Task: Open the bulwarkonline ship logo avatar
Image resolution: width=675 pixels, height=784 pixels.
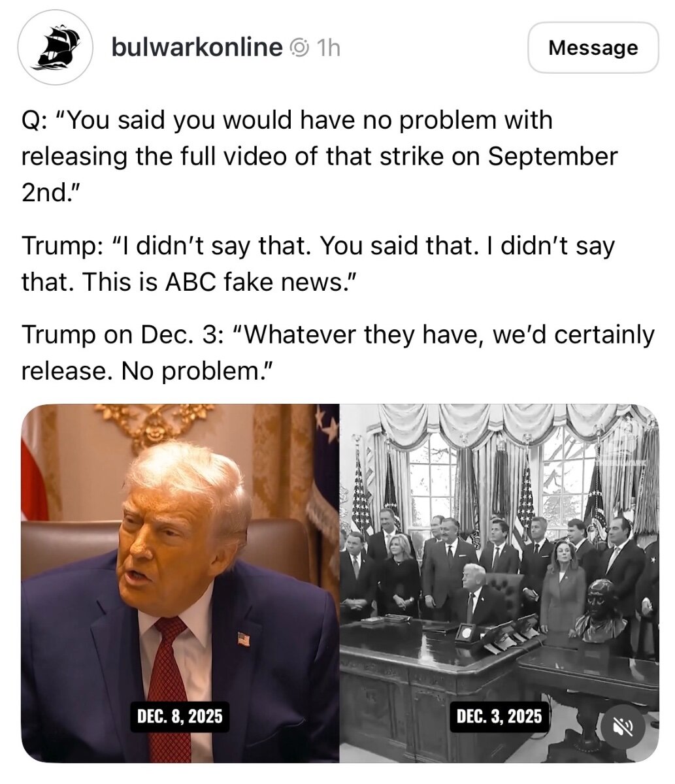Action: pyautogui.click(x=54, y=48)
